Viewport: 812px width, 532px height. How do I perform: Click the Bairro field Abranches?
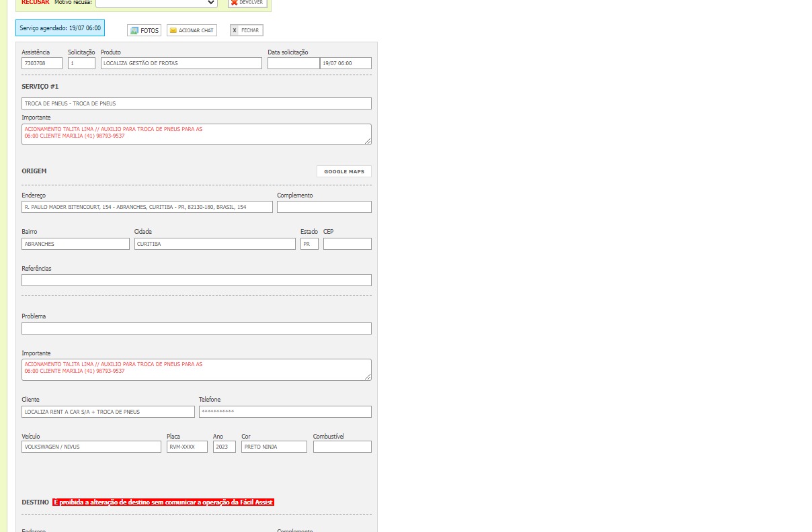click(x=75, y=244)
